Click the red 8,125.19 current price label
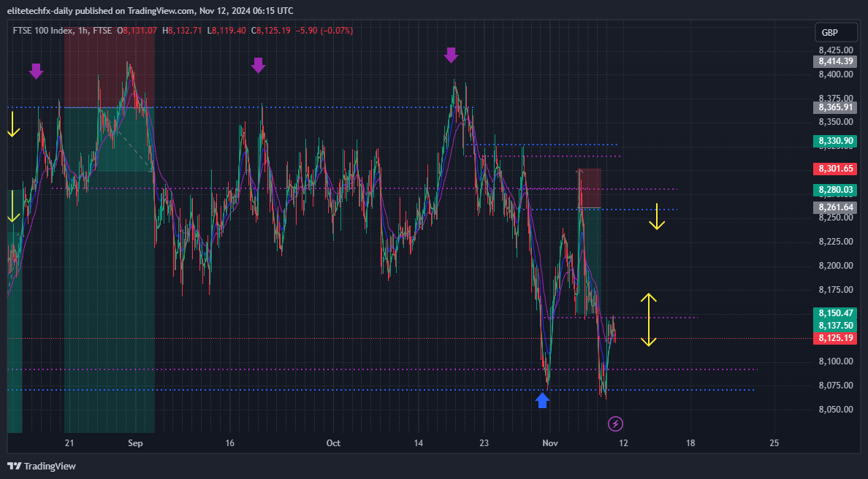Viewport: 868px width, 479px height. [835, 338]
